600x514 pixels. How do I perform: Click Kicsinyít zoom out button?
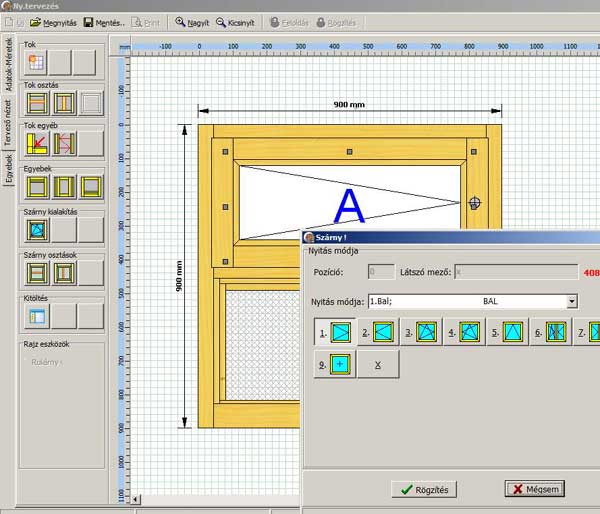tap(235, 23)
